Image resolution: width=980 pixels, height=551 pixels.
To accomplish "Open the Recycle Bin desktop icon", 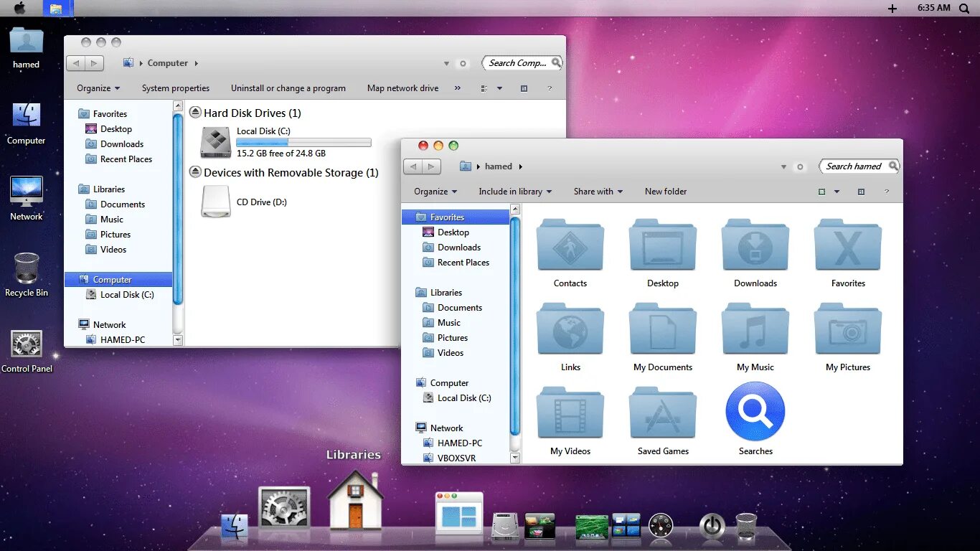I will click(27, 268).
